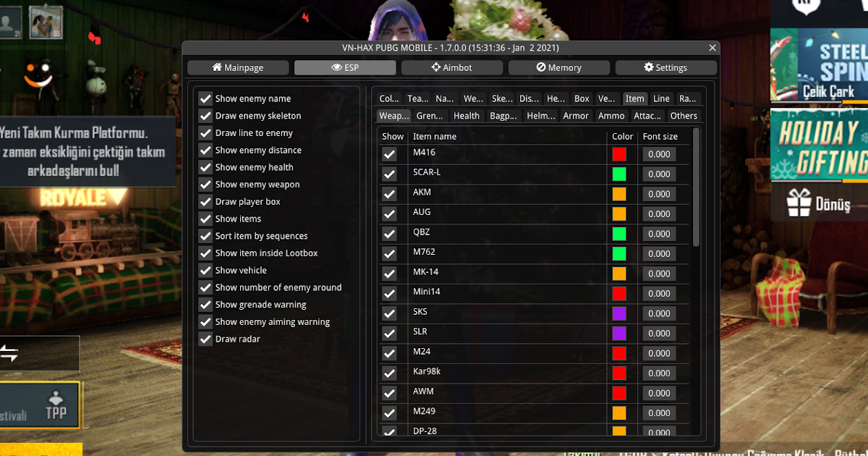Image resolution: width=868 pixels, height=456 pixels.
Task: Toggle the Kar98k show checkbox
Action: (390, 373)
